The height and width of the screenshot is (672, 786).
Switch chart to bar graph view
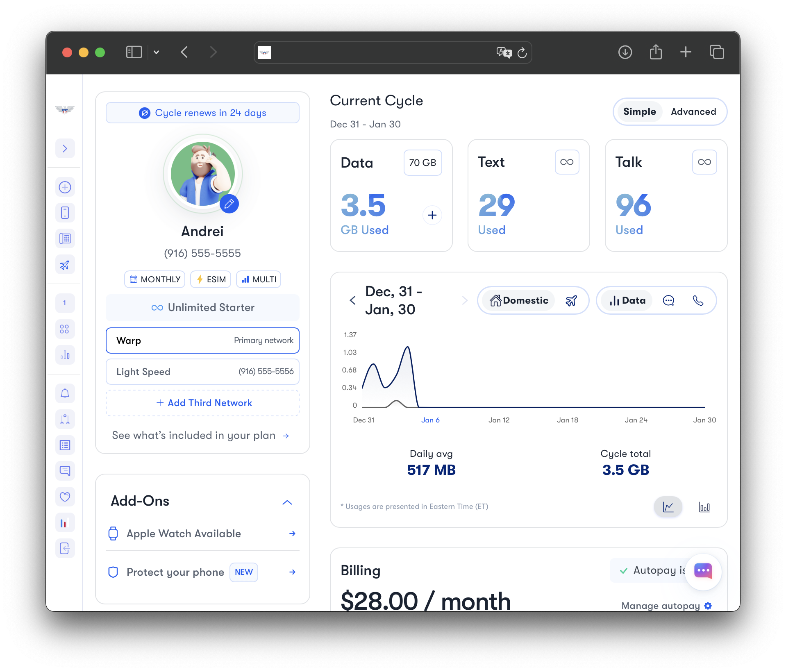coord(704,507)
